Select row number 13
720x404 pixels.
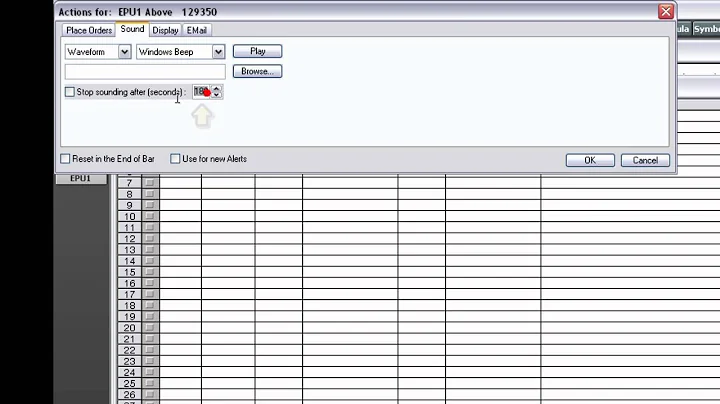[x=129, y=250]
